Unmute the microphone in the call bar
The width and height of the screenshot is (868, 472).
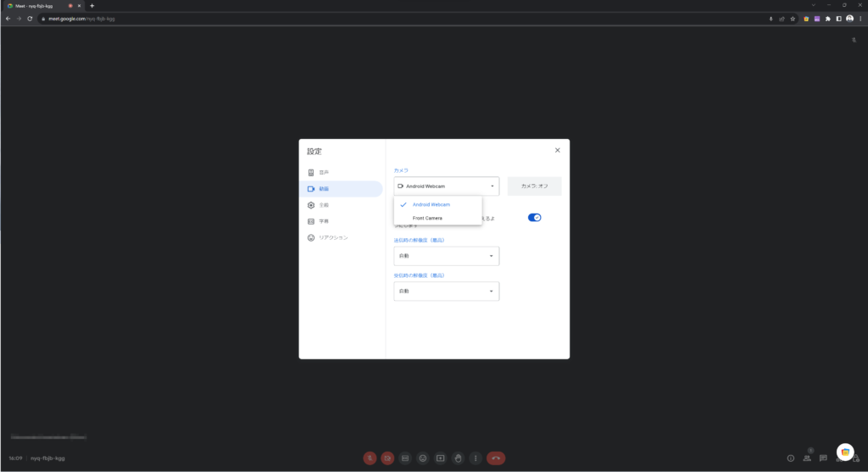point(370,458)
